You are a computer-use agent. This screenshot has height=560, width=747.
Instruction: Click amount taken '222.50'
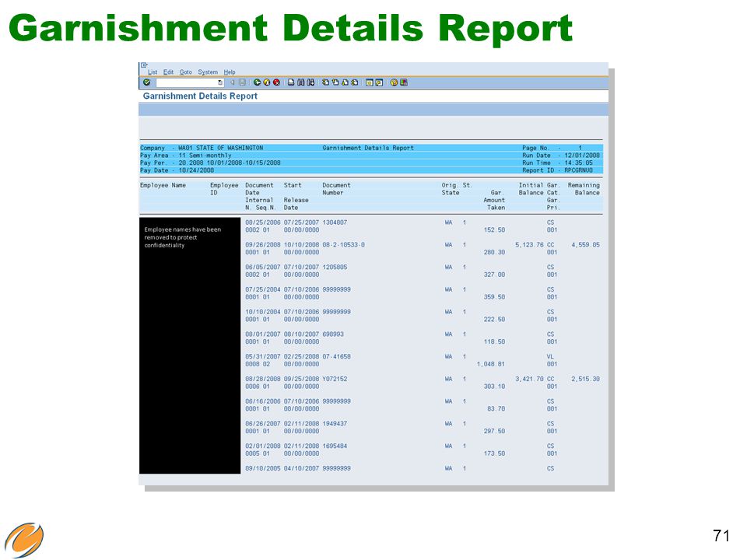click(x=494, y=319)
